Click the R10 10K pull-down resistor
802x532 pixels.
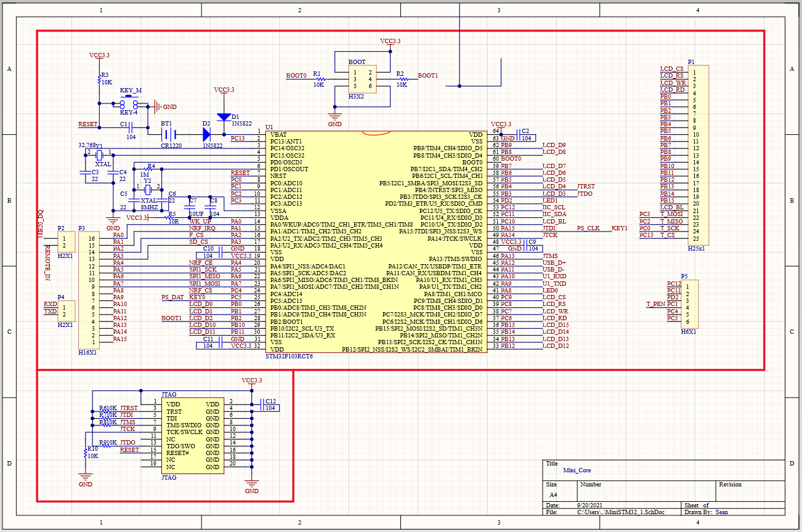pos(86,453)
